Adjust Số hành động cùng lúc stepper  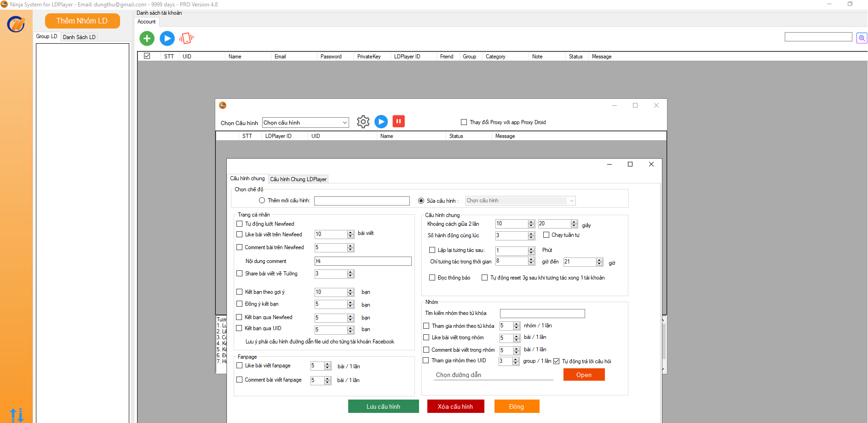pos(531,236)
